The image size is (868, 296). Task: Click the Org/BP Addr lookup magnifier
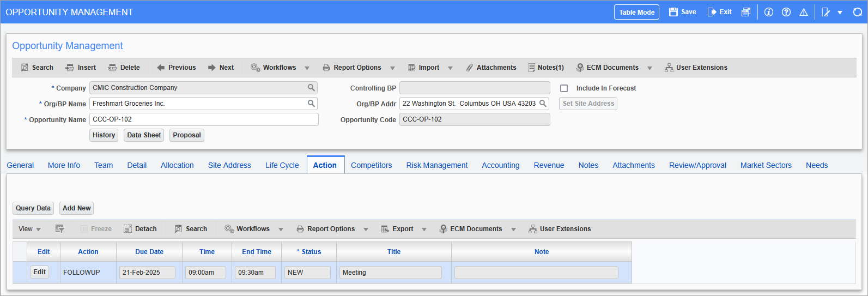click(x=543, y=104)
